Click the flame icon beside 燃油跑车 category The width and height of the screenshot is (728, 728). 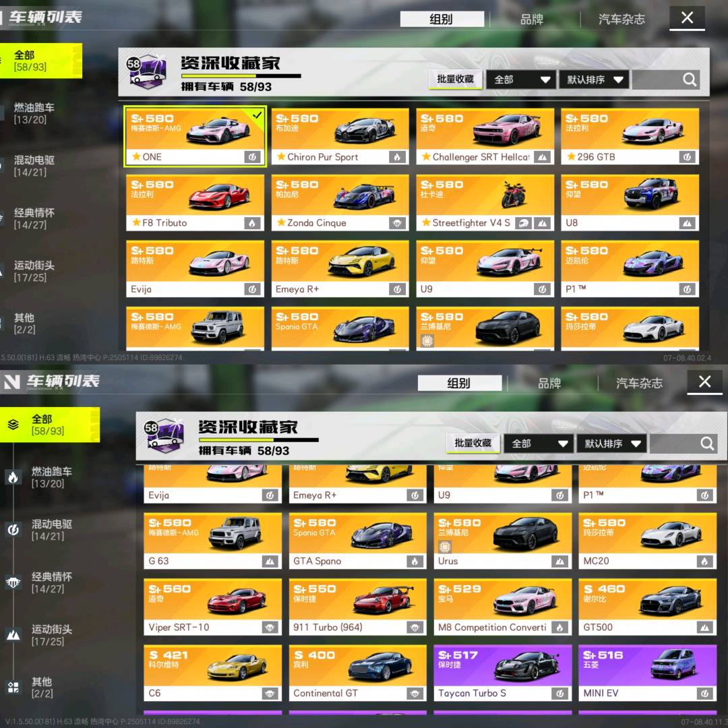pyautogui.click(x=13, y=477)
